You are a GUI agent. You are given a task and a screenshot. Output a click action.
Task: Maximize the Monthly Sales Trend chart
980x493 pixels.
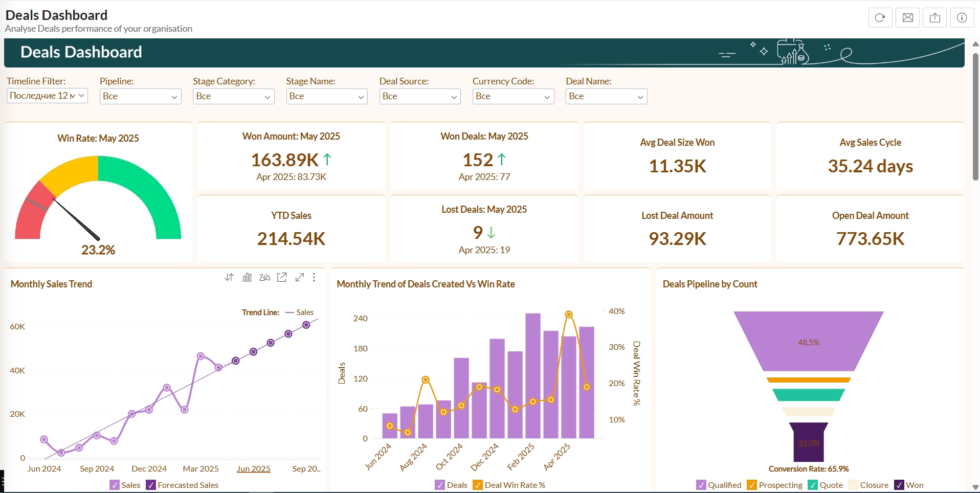300,277
